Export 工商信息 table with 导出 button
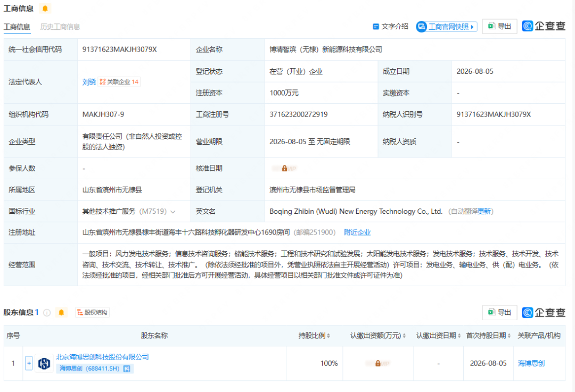This screenshot has width=575, height=392. (499, 27)
